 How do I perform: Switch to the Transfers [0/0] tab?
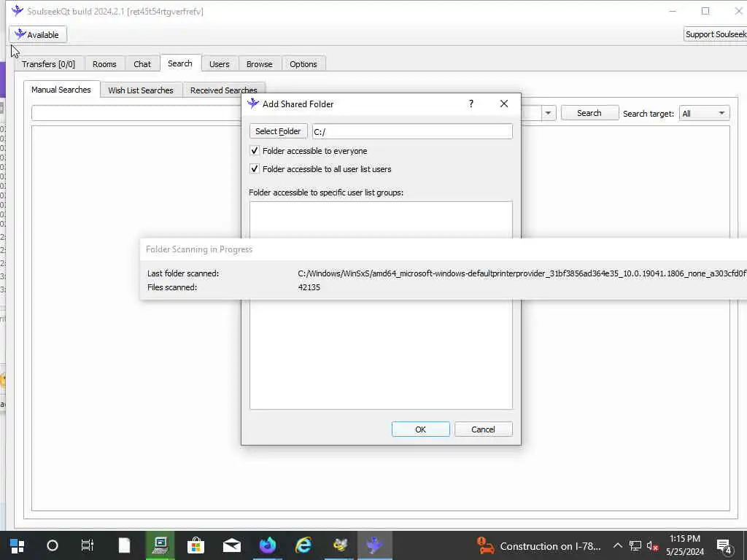pyautogui.click(x=49, y=64)
